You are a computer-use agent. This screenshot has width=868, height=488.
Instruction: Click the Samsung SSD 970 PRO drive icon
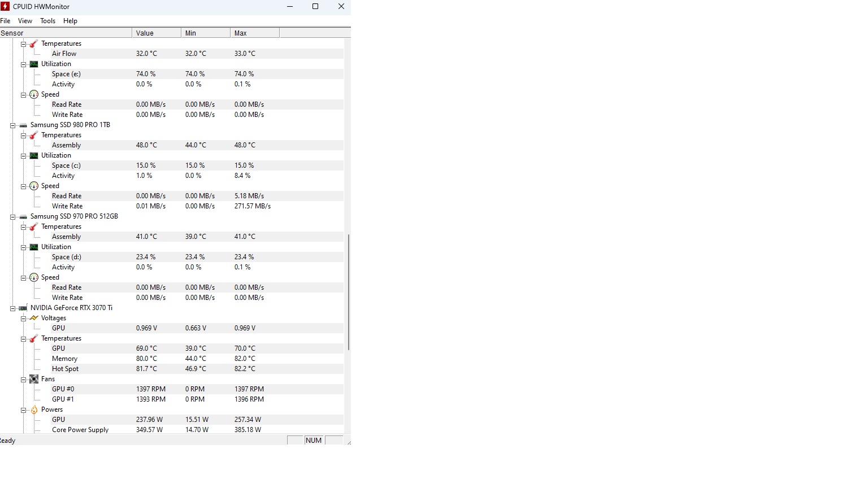pos(23,216)
